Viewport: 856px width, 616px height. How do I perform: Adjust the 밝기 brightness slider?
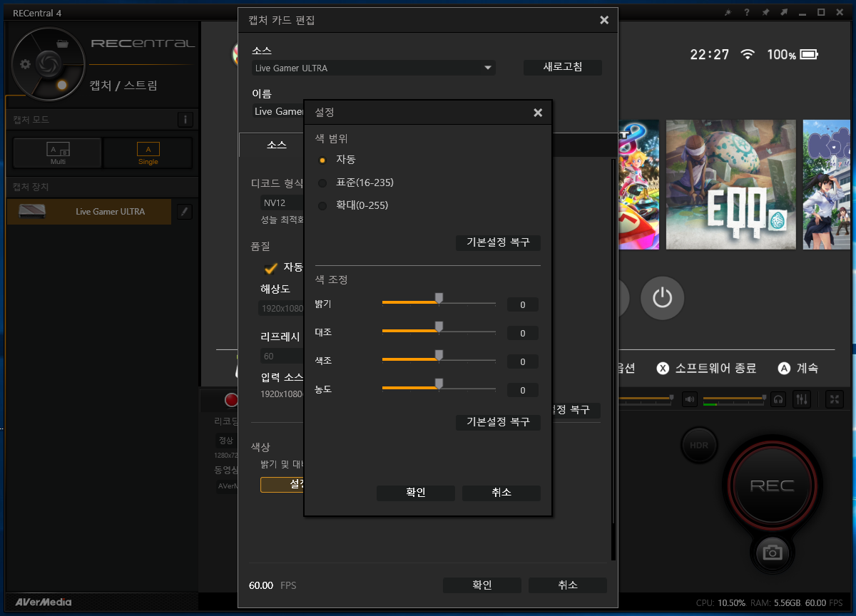coord(439,303)
